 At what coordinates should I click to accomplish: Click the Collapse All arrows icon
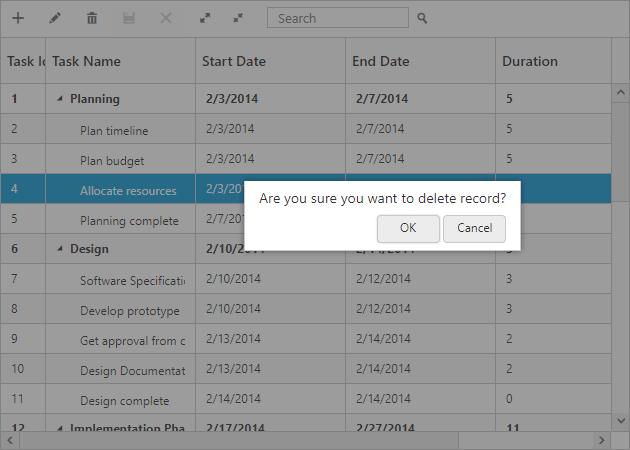[238, 18]
